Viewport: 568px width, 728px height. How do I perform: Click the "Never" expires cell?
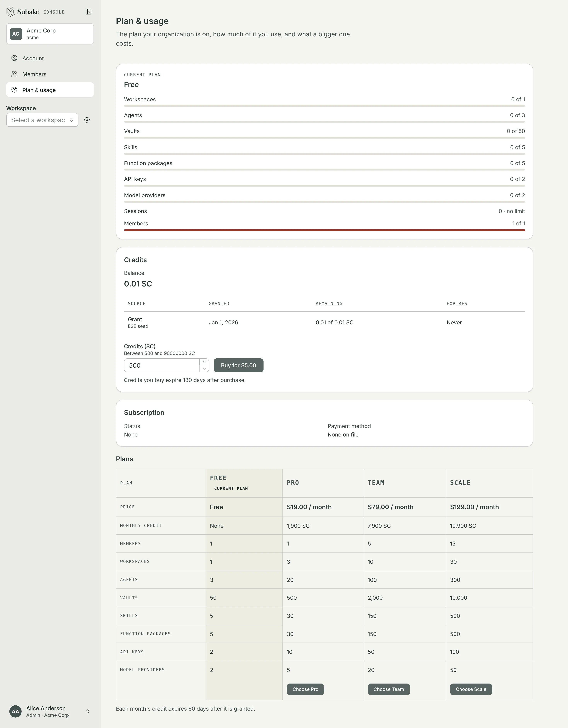click(454, 322)
